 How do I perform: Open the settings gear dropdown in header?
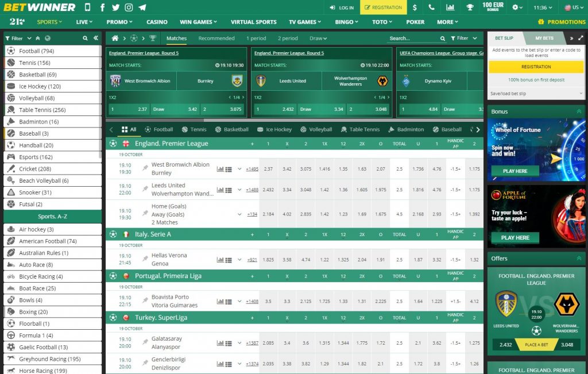[515, 7]
